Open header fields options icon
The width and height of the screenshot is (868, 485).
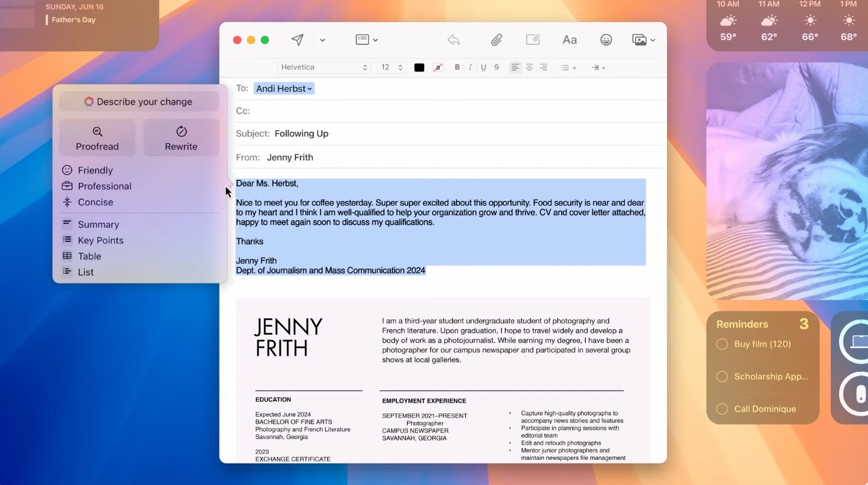[x=363, y=39]
